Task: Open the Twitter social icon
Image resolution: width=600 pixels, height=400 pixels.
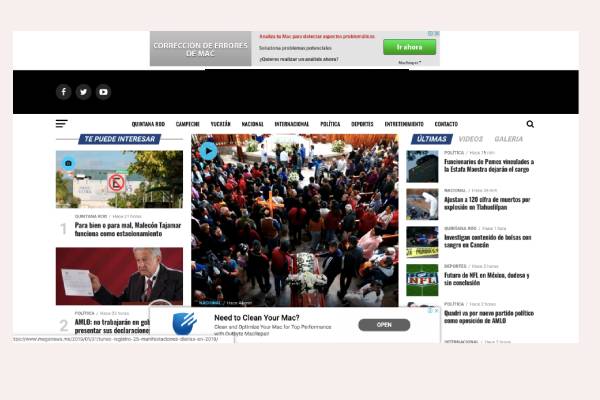Action: point(83,92)
